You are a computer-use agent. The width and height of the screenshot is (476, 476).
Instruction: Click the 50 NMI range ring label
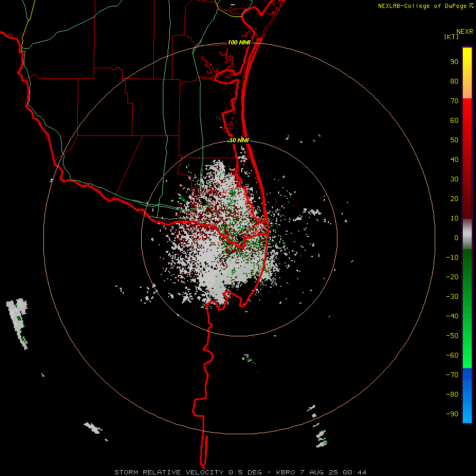[x=239, y=140]
